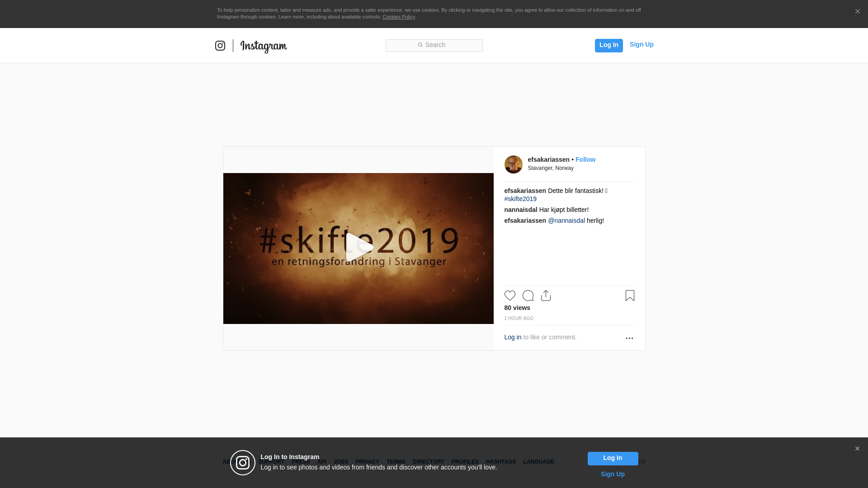Click the header Log In button
868x488 pixels.
point(609,45)
